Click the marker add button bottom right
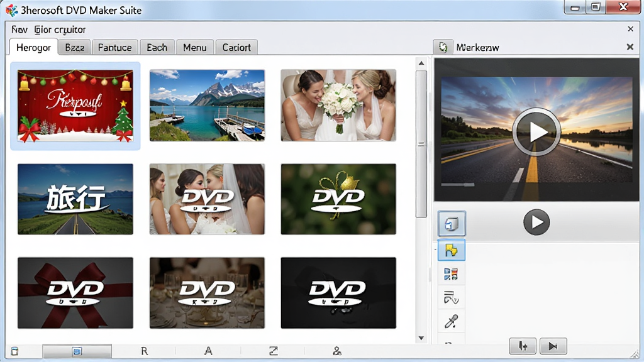Screen dimensions: 644x362 (x=523, y=346)
